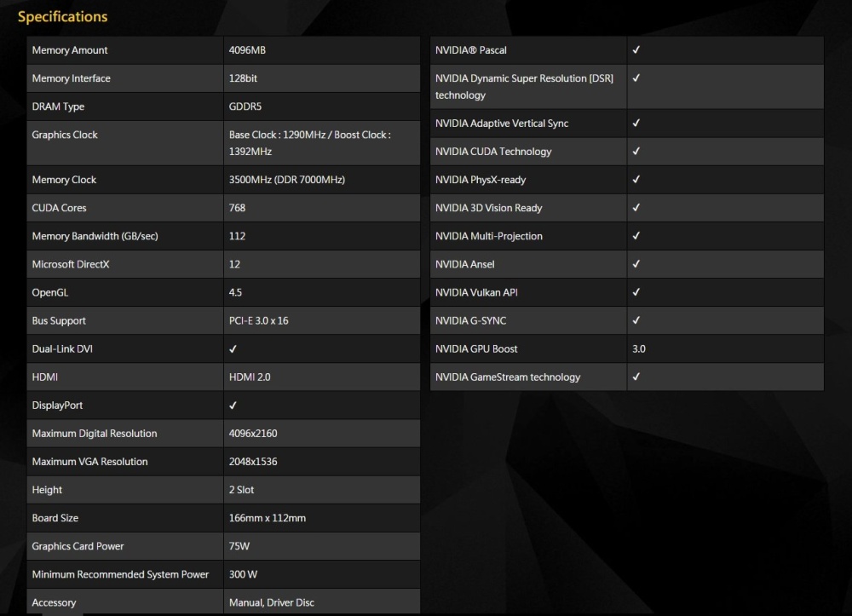
Task: Click the 768 CUDA cores value
Action: tap(237, 208)
